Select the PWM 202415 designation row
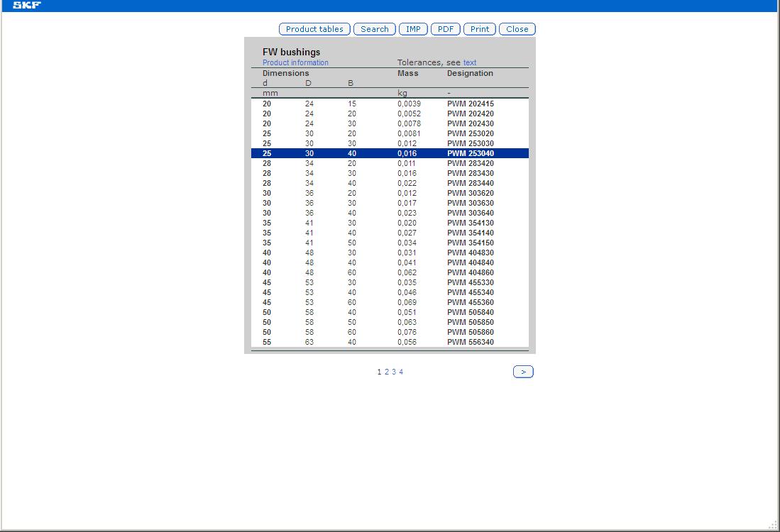Viewport: 780px width, 532px height. point(470,104)
